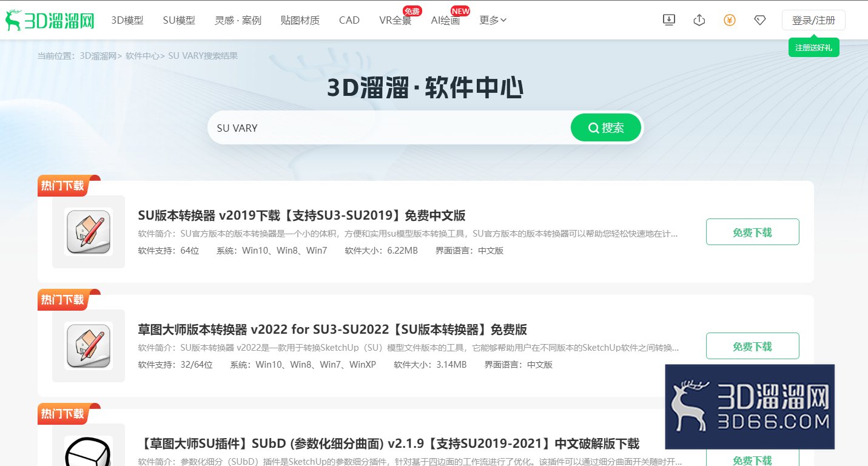Open the download client icon in header
The height and width of the screenshot is (466, 868).
668,20
